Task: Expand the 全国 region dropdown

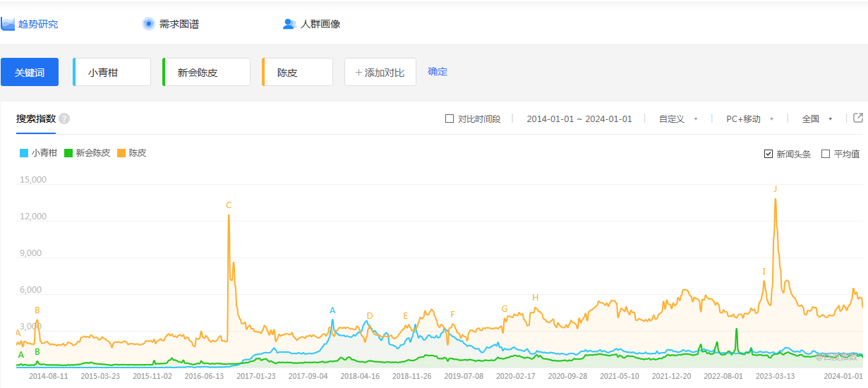Action: click(816, 119)
